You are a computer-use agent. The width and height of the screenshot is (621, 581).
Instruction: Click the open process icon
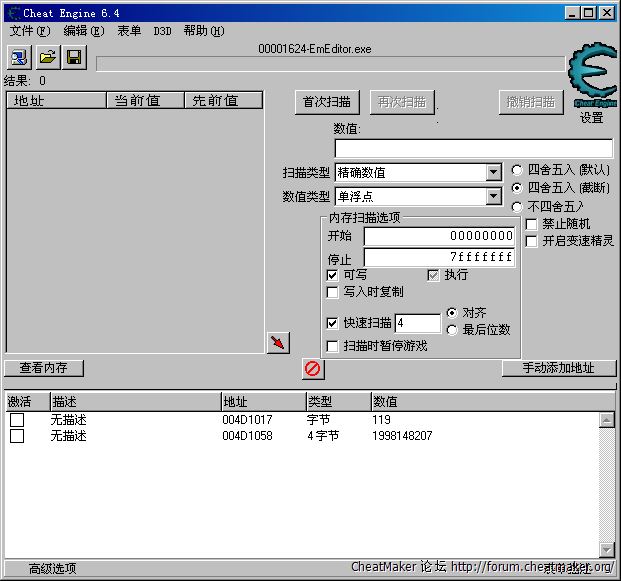click(20, 57)
